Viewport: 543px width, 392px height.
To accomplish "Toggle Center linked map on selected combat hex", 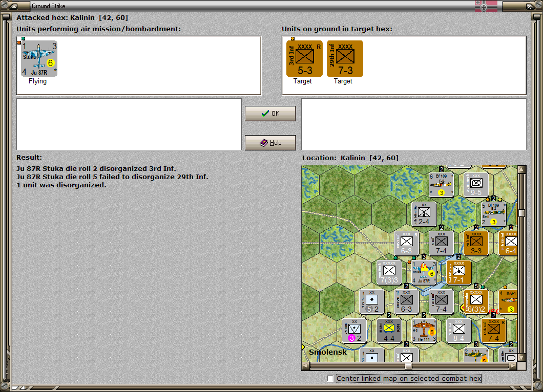I will tap(330, 379).
